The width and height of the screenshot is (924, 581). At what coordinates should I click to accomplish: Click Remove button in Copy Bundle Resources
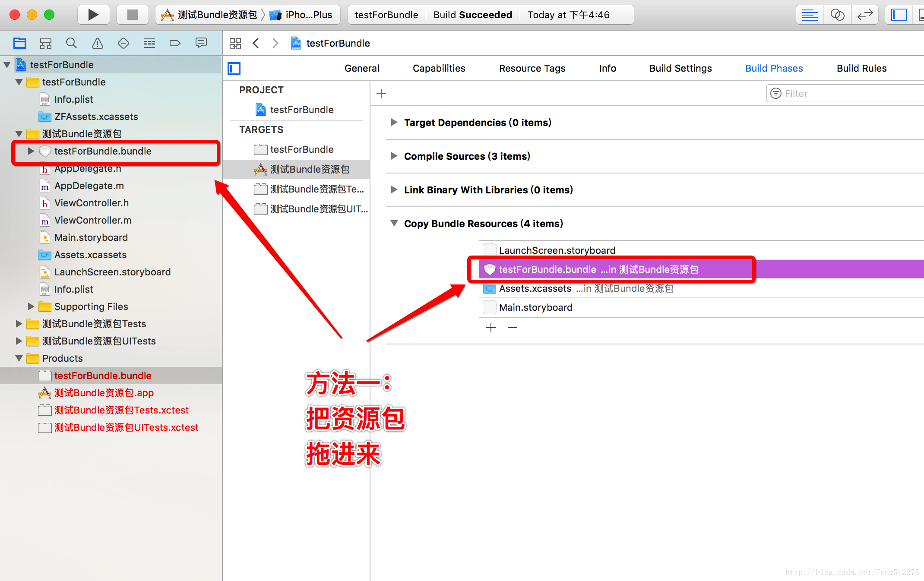(512, 327)
